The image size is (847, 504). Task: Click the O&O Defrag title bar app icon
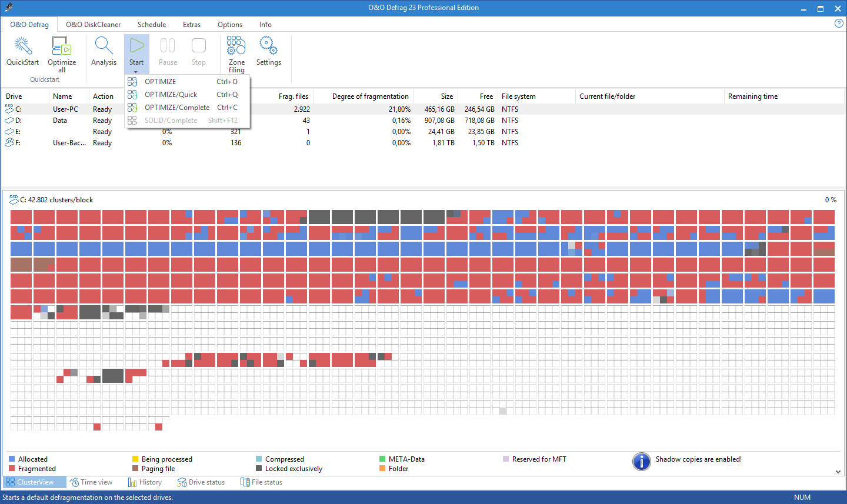point(8,8)
